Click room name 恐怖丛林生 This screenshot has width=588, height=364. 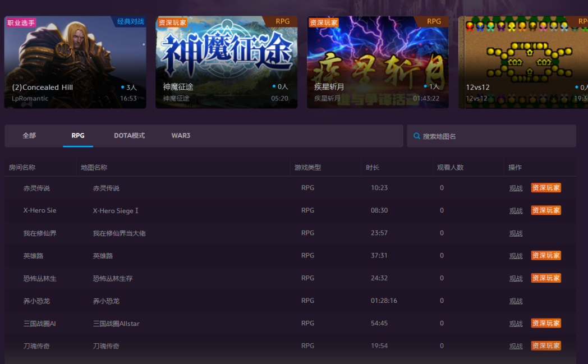click(40, 279)
